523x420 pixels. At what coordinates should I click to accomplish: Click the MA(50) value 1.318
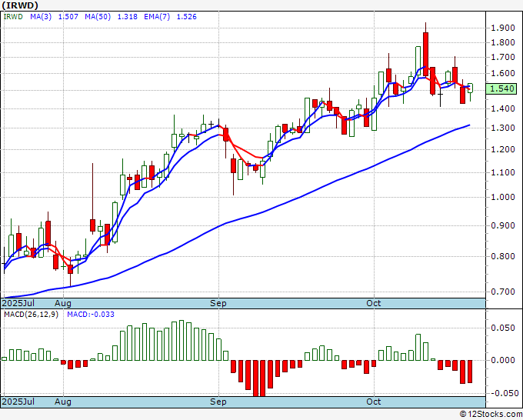coord(127,17)
